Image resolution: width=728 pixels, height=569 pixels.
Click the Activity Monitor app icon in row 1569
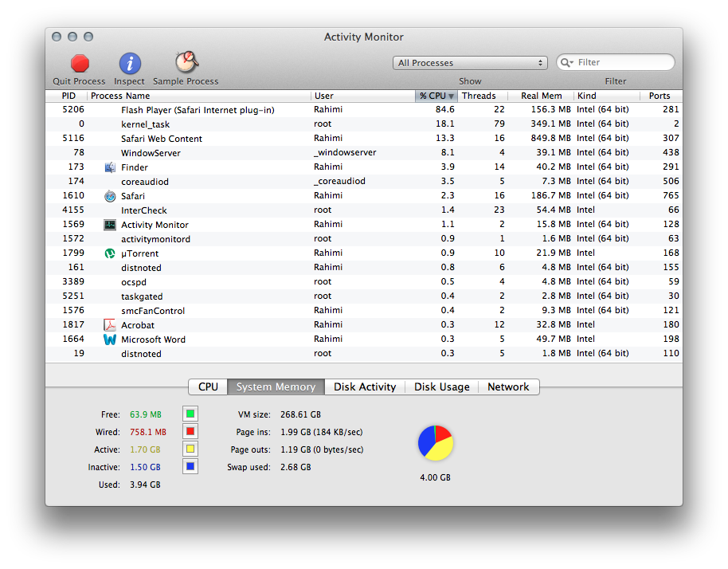click(110, 225)
